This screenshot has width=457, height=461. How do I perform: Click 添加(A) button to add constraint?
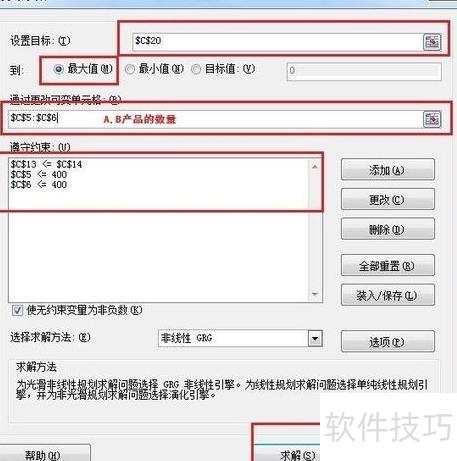point(388,170)
